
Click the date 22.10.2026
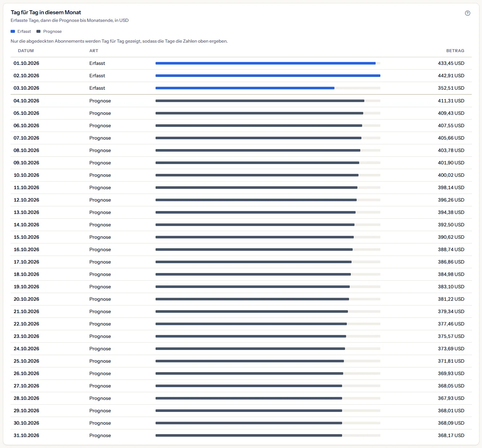[x=26, y=324]
